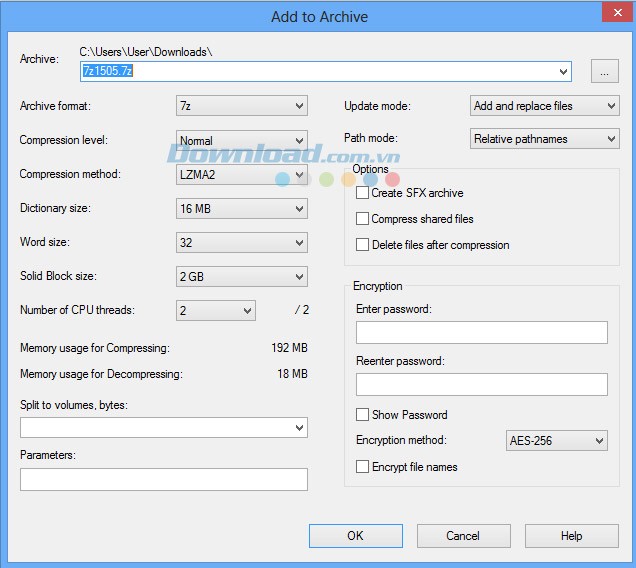Change the Solid Block size dropdown
This screenshot has height=568, width=636.
point(241,277)
